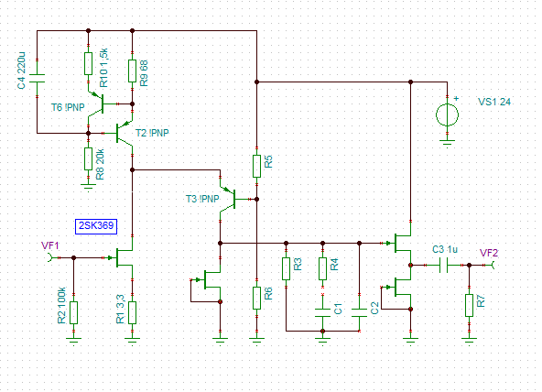This screenshot has height=392, width=542.
Task: Select the R2 100k resistor symbol
Action: click(73, 312)
